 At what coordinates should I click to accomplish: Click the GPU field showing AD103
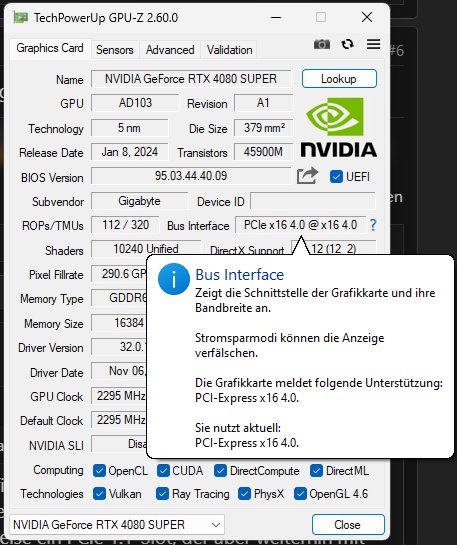tap(135, 103)
